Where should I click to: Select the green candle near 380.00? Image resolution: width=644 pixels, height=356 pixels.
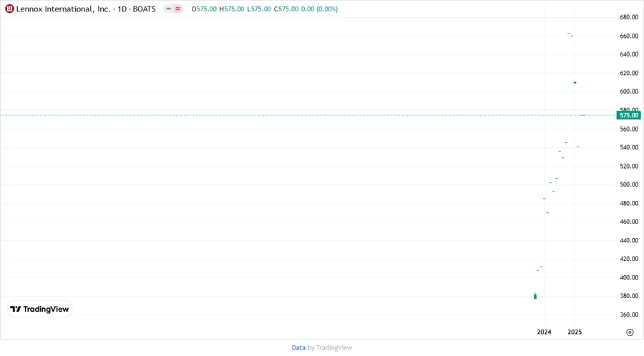point(535,296)
